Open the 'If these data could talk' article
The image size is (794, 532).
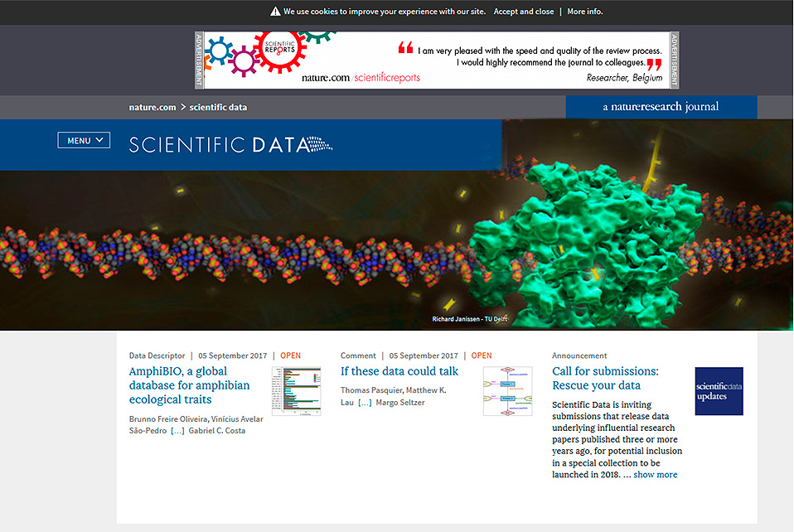399,371
